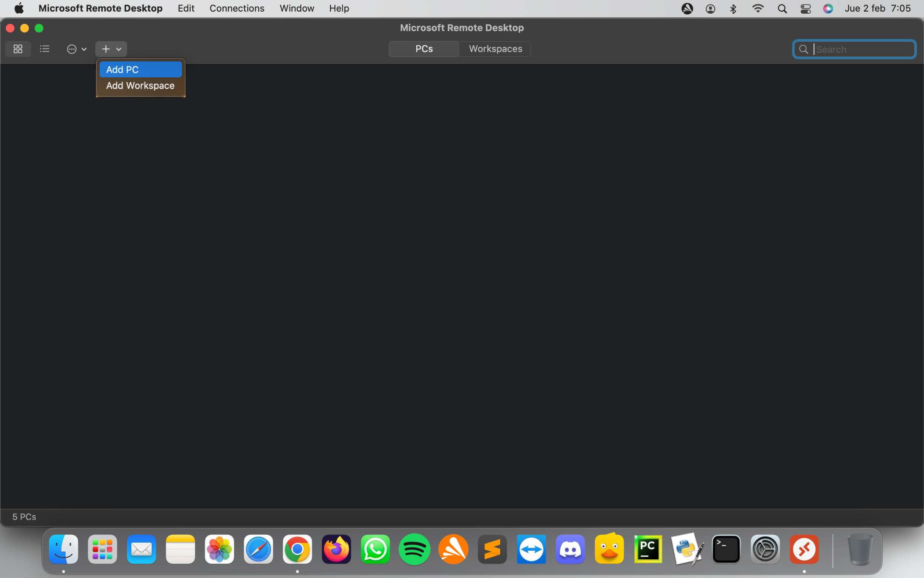Image resolution: width=924 pixels, height=578 pixels.
Task: Close the Remote Desktop window with red button
Action: 10,28
